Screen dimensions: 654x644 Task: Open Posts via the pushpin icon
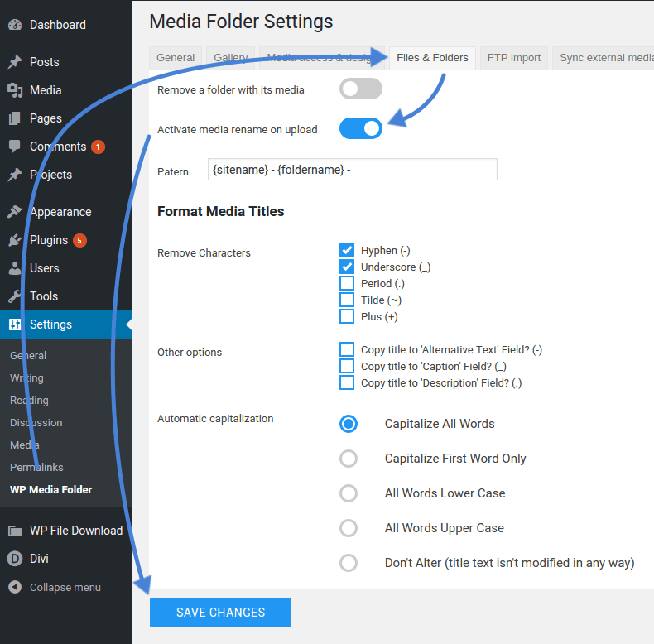[x=15, y=62]
